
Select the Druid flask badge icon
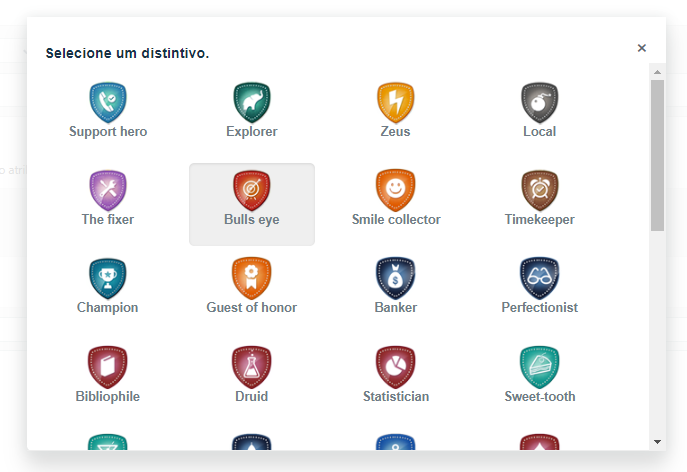click(x=251, y=367)
